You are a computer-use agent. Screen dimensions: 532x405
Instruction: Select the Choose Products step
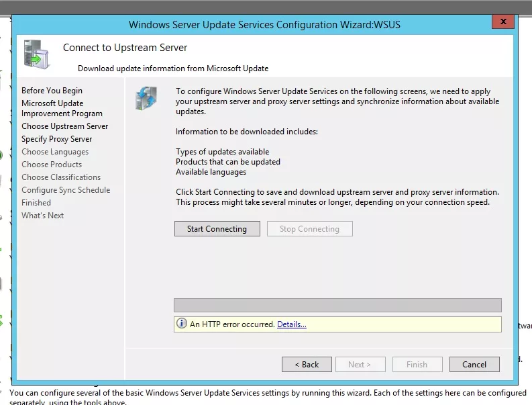(52, 165)
